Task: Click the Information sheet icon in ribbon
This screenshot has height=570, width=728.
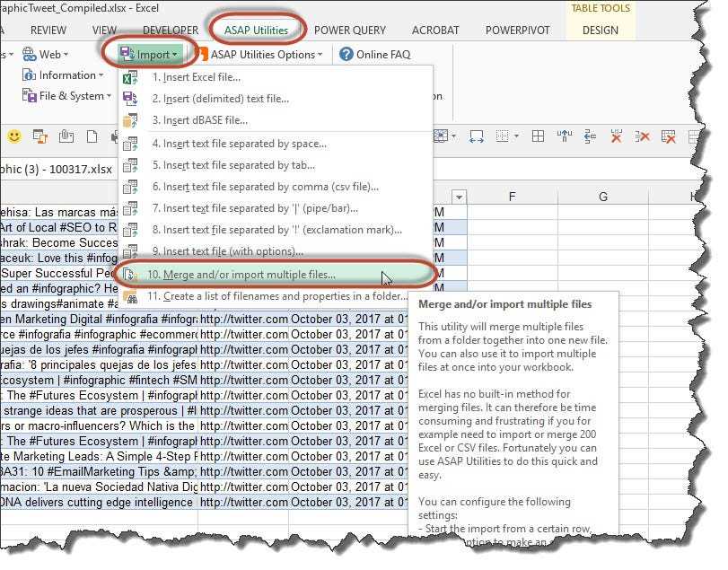Action: pyautogui.click(x=29, y=75)
